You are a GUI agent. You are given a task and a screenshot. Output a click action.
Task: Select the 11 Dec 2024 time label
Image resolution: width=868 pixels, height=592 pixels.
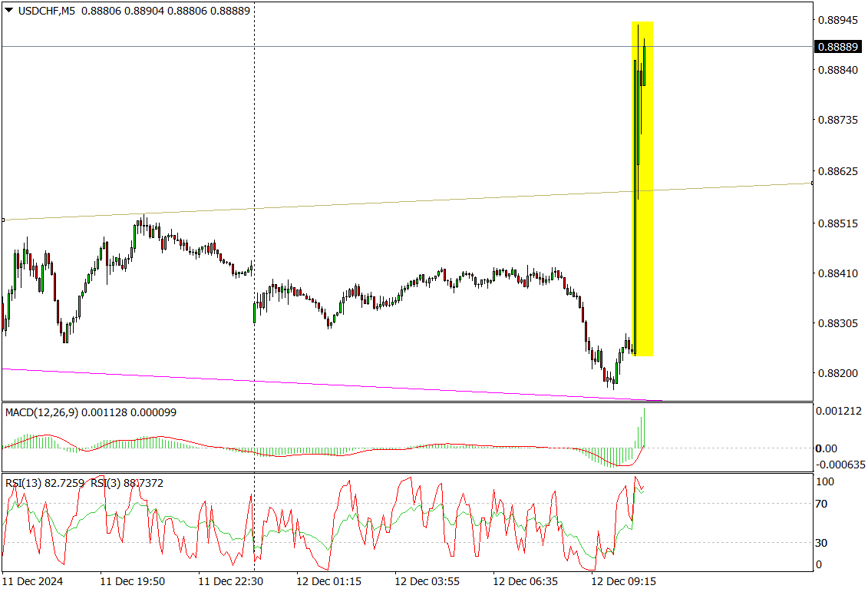[33, 581]
